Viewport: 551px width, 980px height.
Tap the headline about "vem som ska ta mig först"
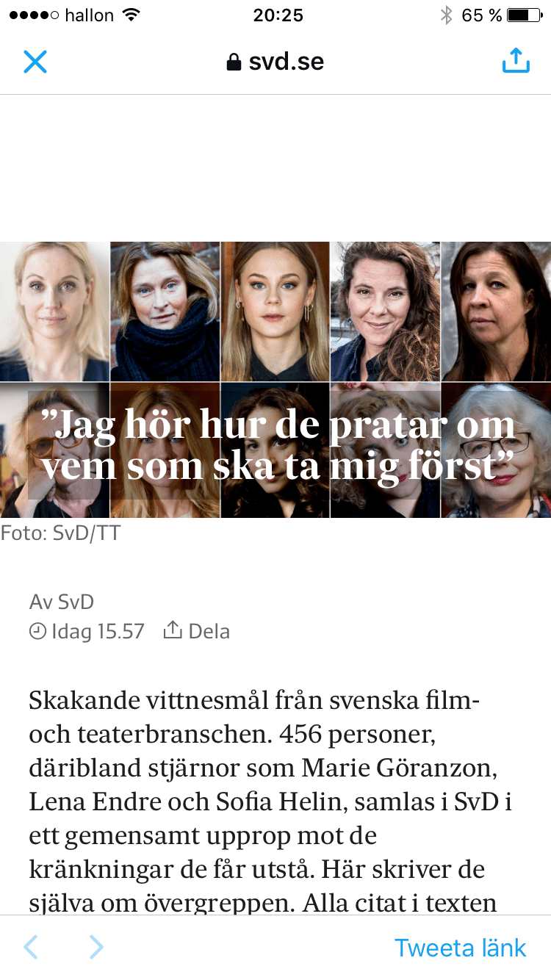point(278,446)
